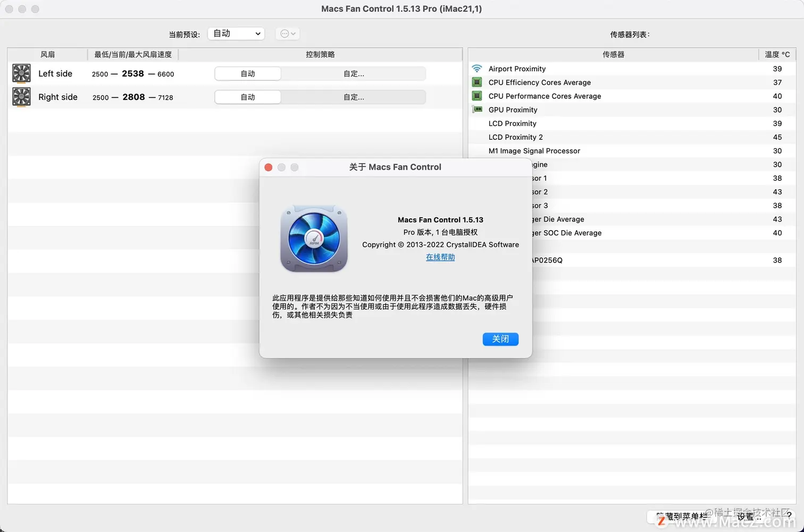804x532 pixels.
Task: Click the GPU Proximity card icon
Action: pyautogui.click(x=477, y=109)
